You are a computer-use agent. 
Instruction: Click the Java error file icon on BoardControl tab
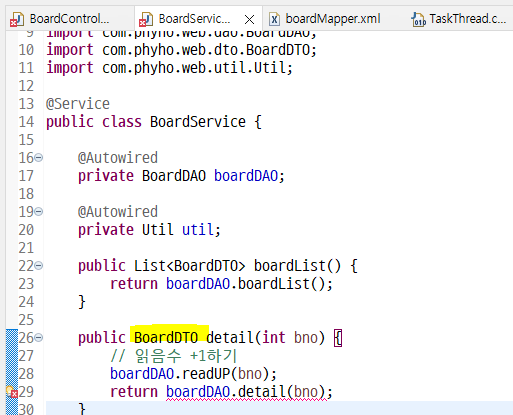[x=17, y=19]
